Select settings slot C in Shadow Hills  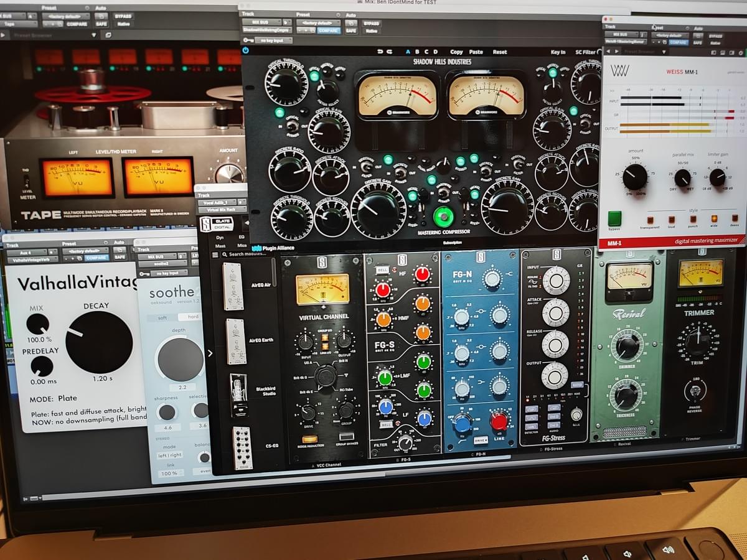click(x=426, y=52)
